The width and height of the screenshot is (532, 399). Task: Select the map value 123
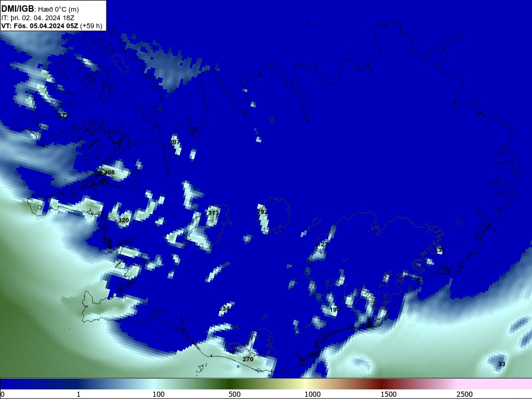click(323, 245)
